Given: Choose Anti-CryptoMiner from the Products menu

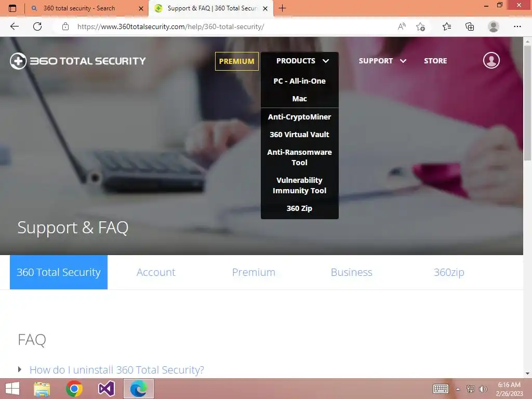Looking at the screenshot, I should pos(300,117).
